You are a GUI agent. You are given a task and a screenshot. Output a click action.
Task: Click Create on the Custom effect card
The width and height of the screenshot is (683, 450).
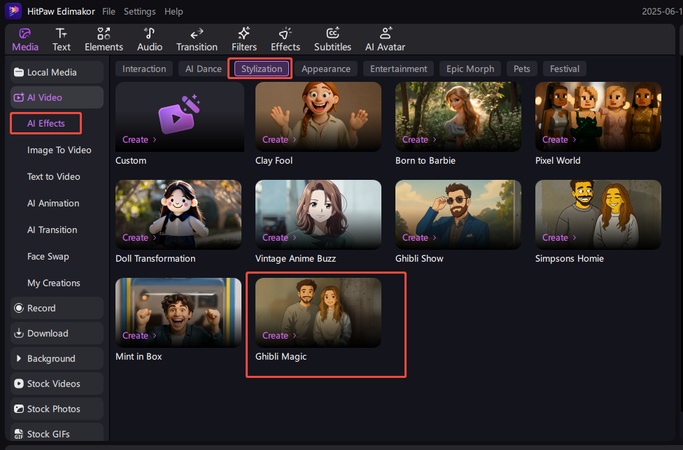(135, 140)
